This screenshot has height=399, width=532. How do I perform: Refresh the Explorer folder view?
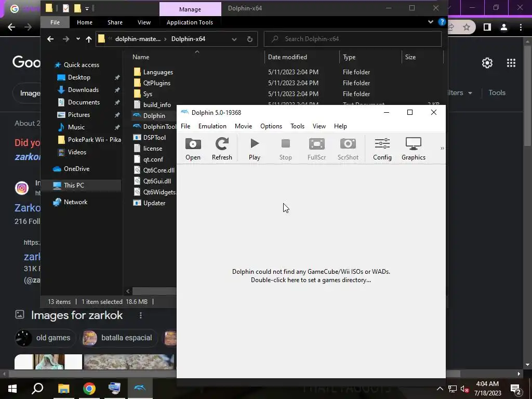click(250, 39)
